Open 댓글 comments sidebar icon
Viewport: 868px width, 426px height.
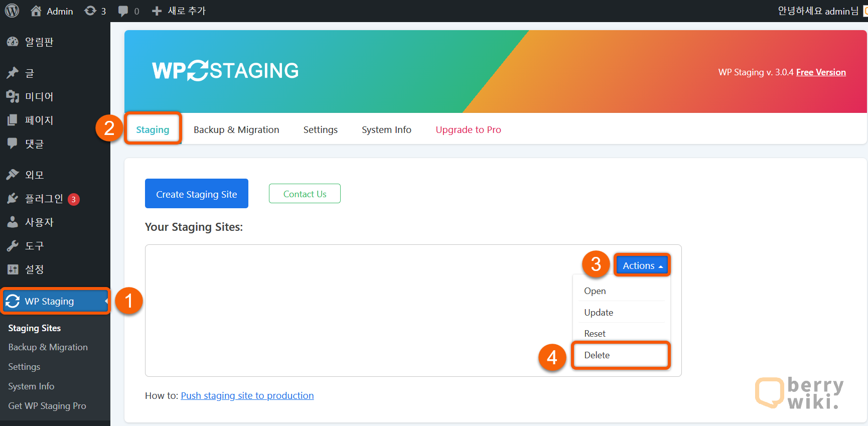pyautogui.click(x=13, y=144)
